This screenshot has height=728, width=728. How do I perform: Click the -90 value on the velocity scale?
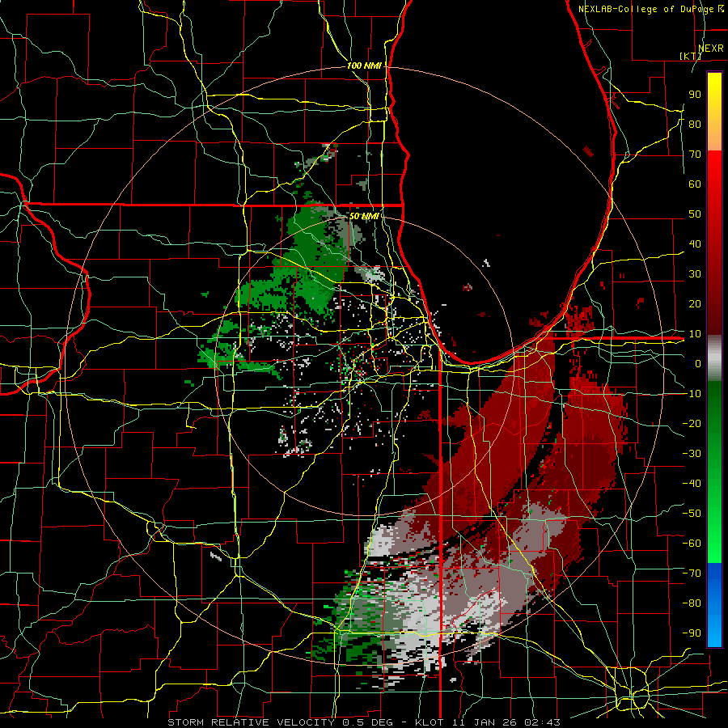pyautogui.click(x=692, y=633)
